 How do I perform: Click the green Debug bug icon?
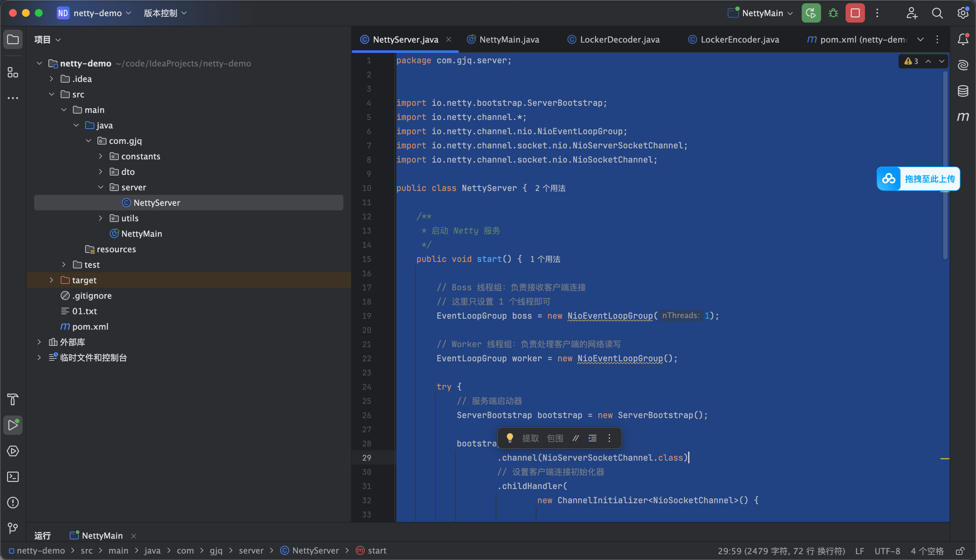coord(833,13)
